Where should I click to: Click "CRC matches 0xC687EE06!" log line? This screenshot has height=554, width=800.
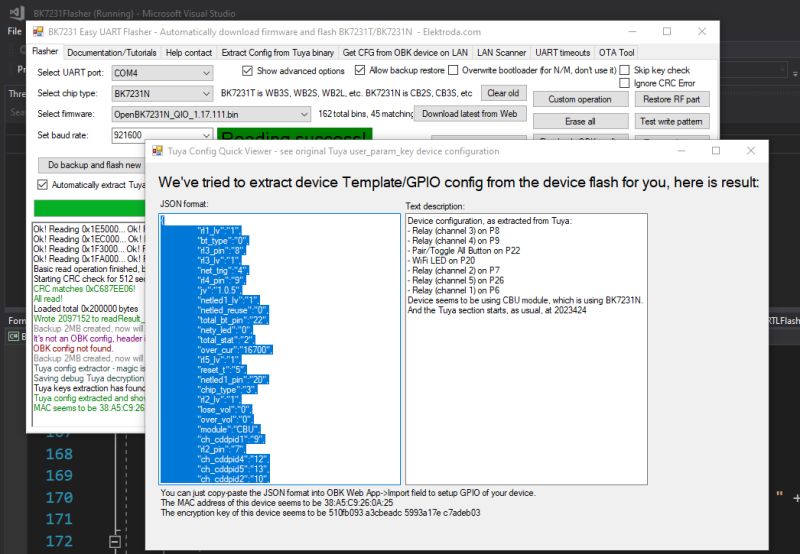pos(84,289)
